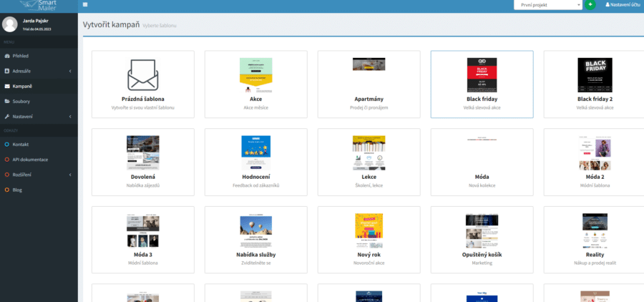Click the Smart Mailer logo
Screen dimensions: 644x302
point(39,4)
